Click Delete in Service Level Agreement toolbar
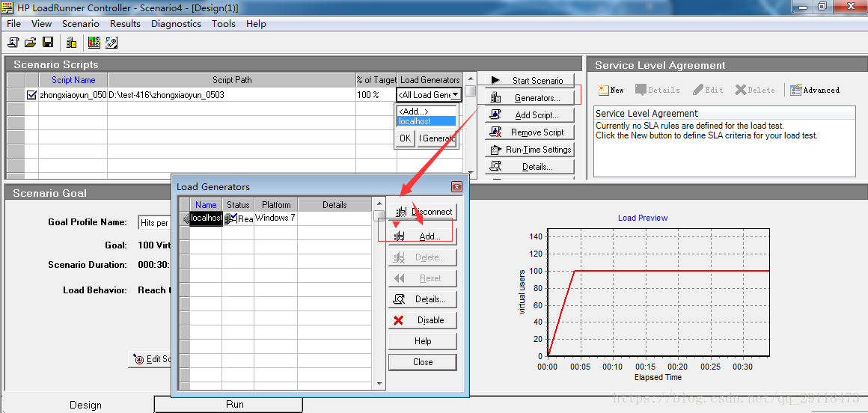This screenshot has width=868, height=413. [754, 90]
